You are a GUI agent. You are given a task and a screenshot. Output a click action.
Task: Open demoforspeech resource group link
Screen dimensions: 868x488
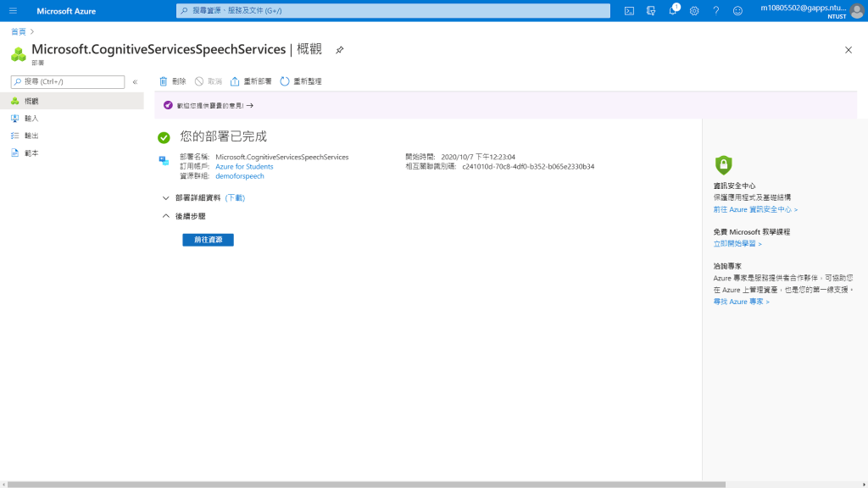click(x=240, y=176)
